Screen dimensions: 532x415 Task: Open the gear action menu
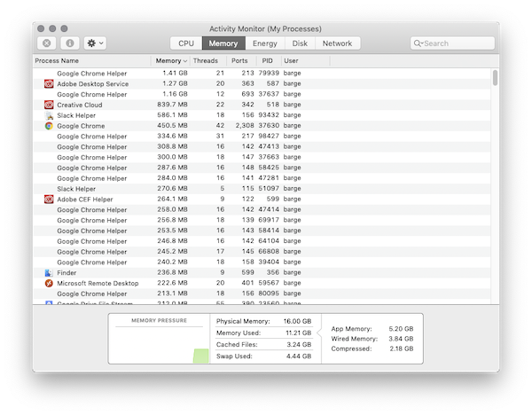tap(96, 43)
